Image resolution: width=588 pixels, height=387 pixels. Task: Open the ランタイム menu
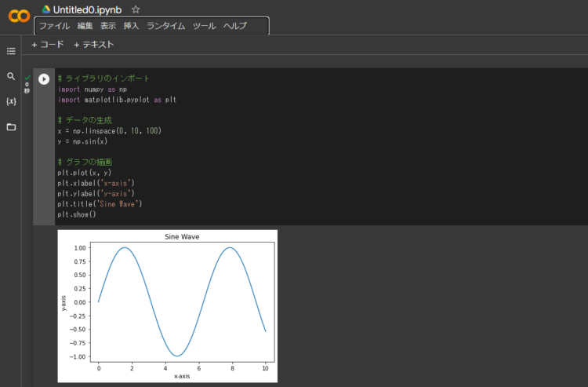165,26
